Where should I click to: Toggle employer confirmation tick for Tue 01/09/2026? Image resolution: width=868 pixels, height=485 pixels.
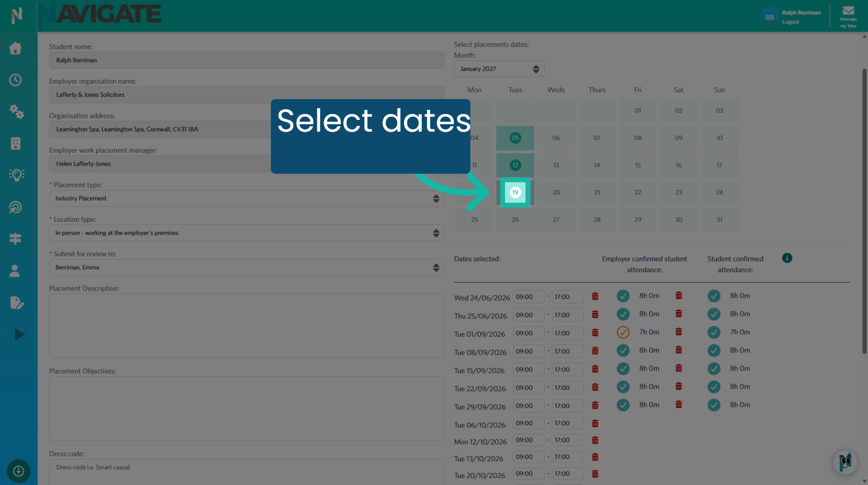pyautogui.click(x=623, y=332)
